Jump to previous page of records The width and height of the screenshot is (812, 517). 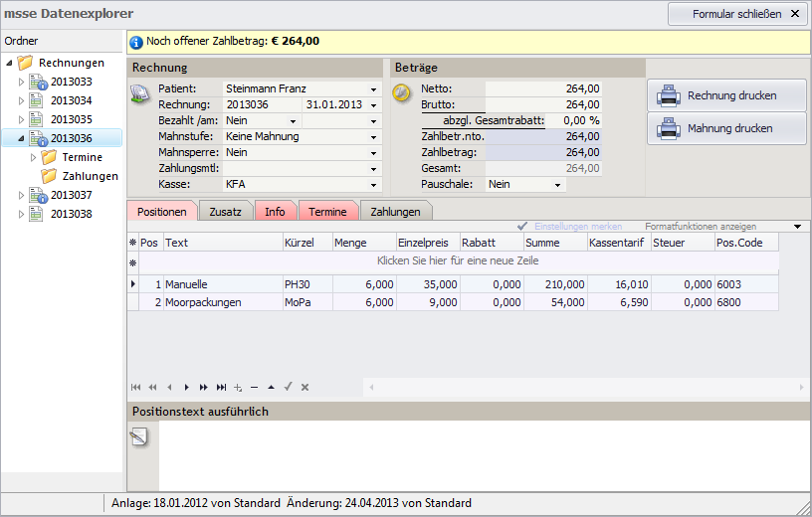coord(153,387)
